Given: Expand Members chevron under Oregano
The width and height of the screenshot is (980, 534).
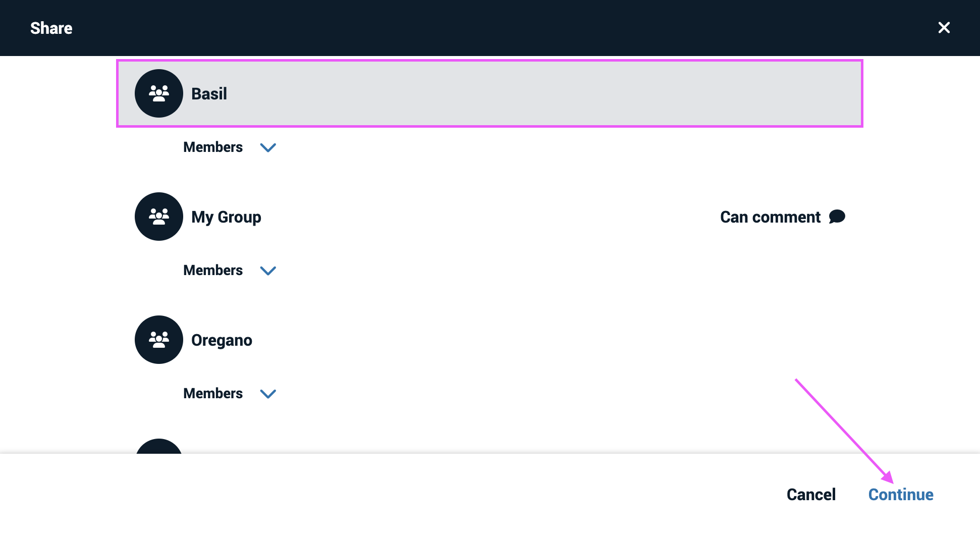Looking at the screenshot, I should [x=268, y=394].
